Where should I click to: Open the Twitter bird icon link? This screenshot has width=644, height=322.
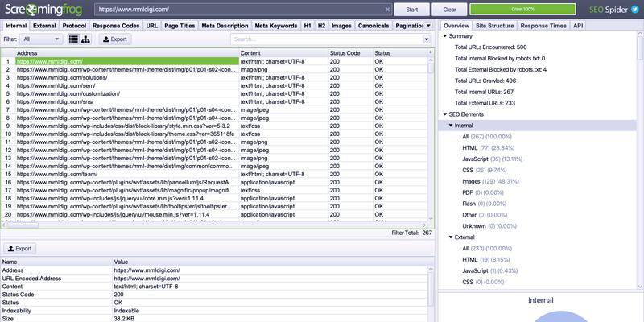click(x=635, y=10)
